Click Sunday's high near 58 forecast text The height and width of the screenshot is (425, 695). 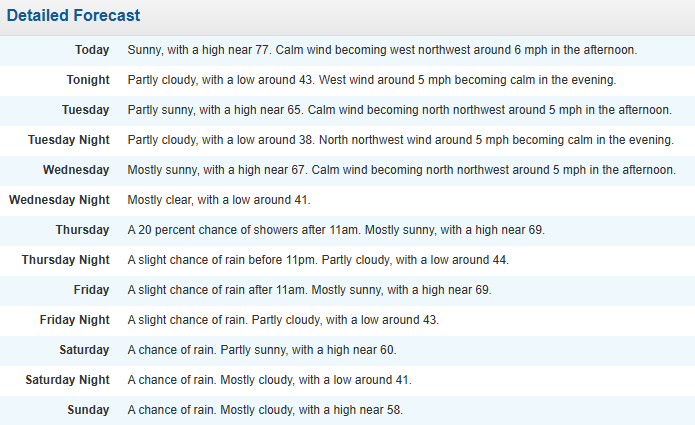tap(265, 410)
